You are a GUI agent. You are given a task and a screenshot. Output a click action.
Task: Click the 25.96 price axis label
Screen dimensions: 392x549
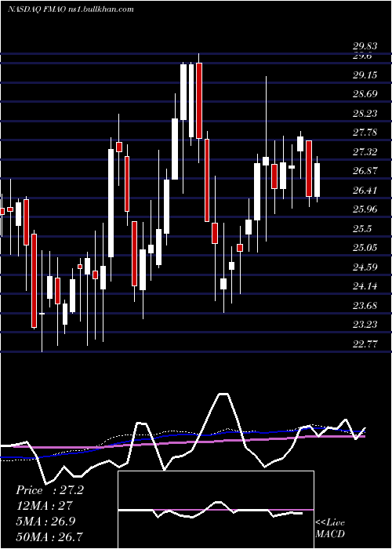pos(365,209)
